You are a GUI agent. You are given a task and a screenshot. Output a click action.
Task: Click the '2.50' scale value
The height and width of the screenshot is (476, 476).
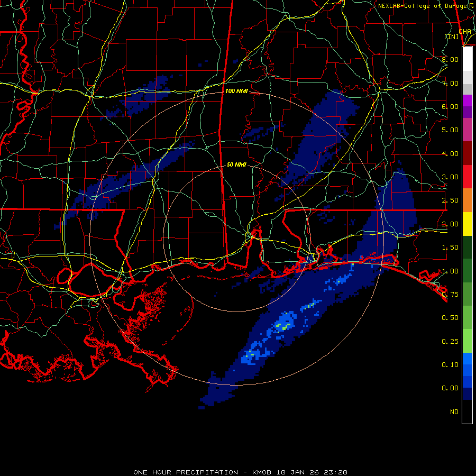tap(450, 200)
